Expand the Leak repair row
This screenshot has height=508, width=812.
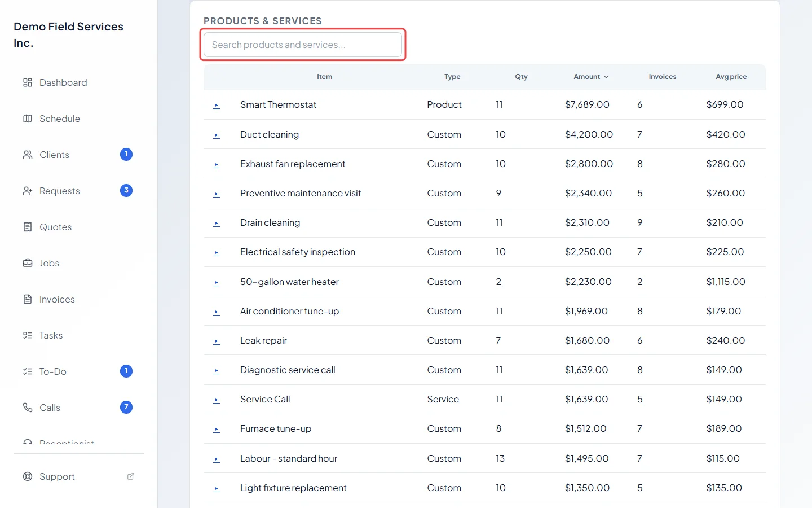[217, 341]
